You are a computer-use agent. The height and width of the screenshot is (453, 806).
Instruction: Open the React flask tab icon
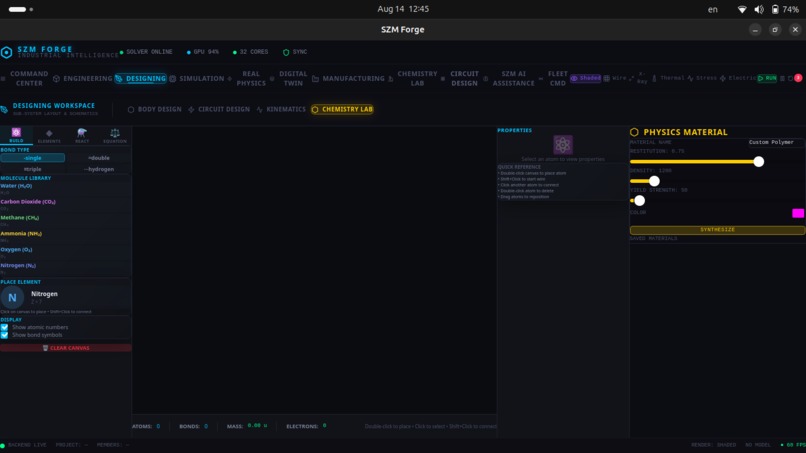[82, 133]
